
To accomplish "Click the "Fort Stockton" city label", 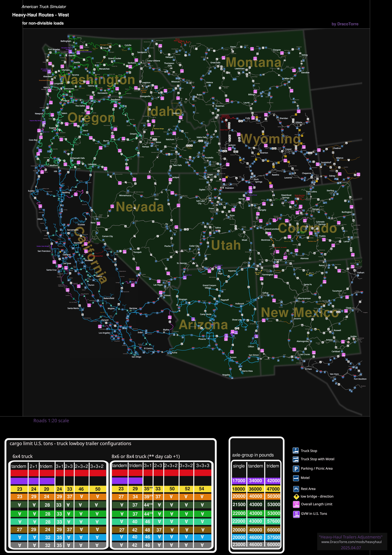I will (x=360, y=379).
